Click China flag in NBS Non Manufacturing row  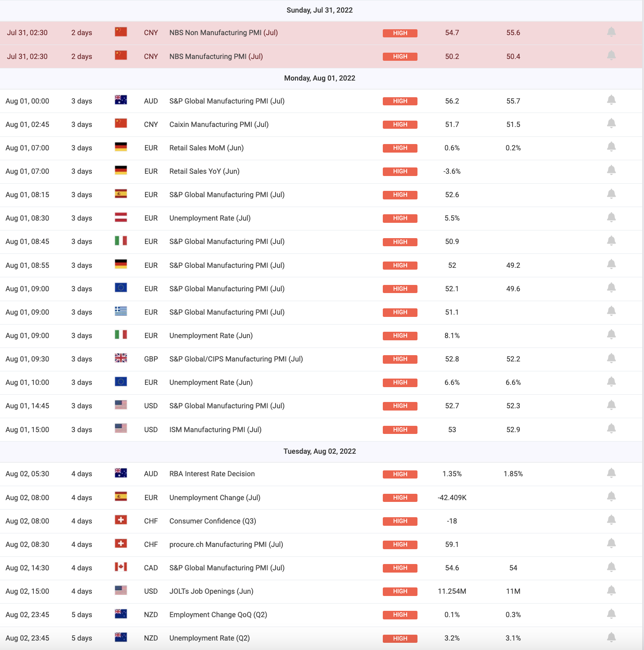click(121, 32)
